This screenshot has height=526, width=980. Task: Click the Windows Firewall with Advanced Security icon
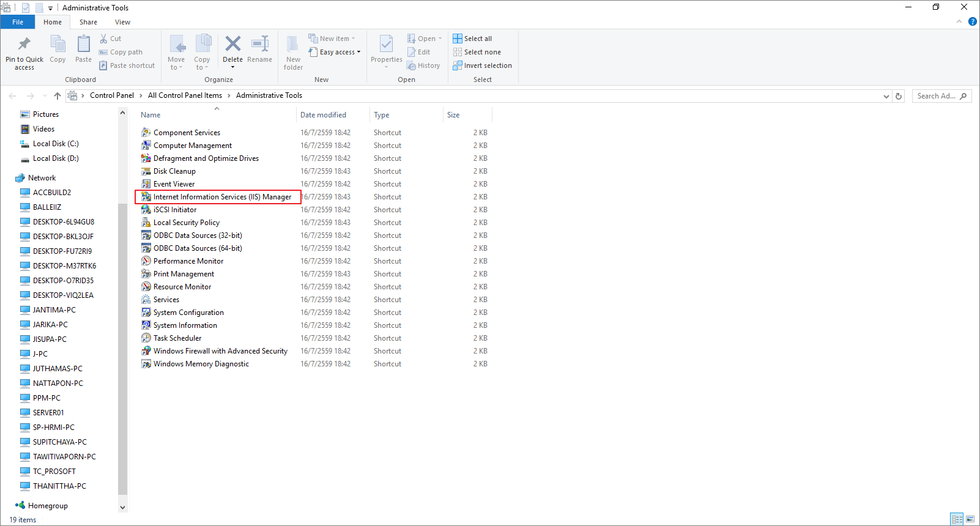click(146, 351)
